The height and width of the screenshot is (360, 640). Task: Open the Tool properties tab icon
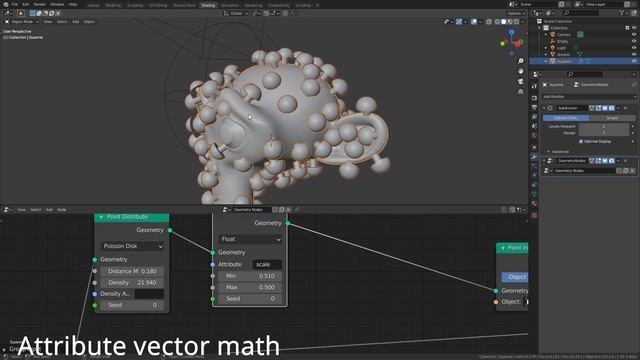[x=534, y=86]
